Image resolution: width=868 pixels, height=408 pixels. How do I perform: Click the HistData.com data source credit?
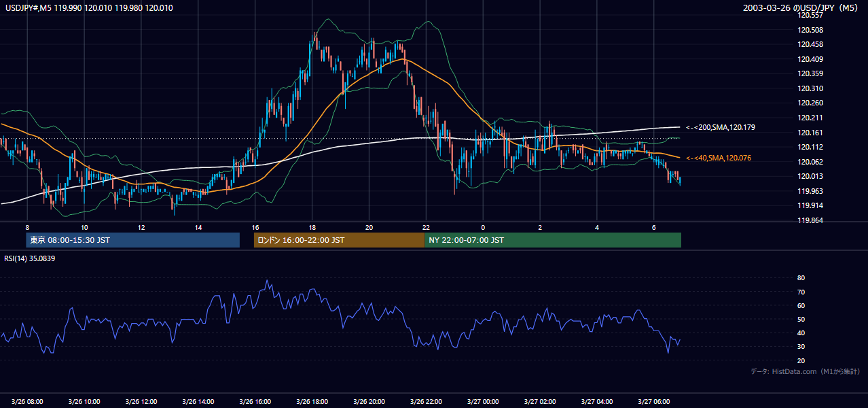click(x=805, y=371)
